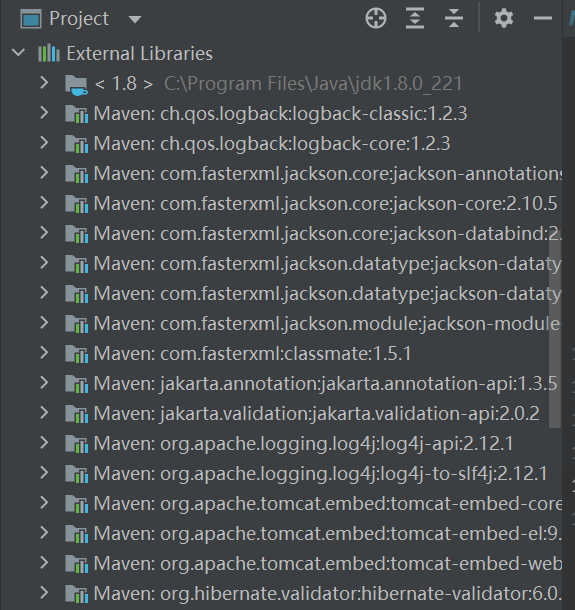Expand the log4j-to-slf4j:2.12.1 library node
The image size is (575, 610).
tap(44, 472)
